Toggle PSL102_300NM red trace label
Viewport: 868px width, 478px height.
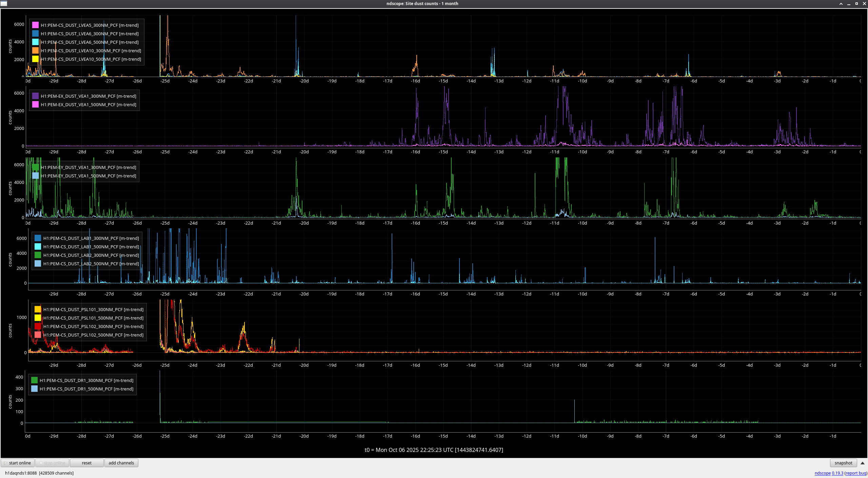93,326
